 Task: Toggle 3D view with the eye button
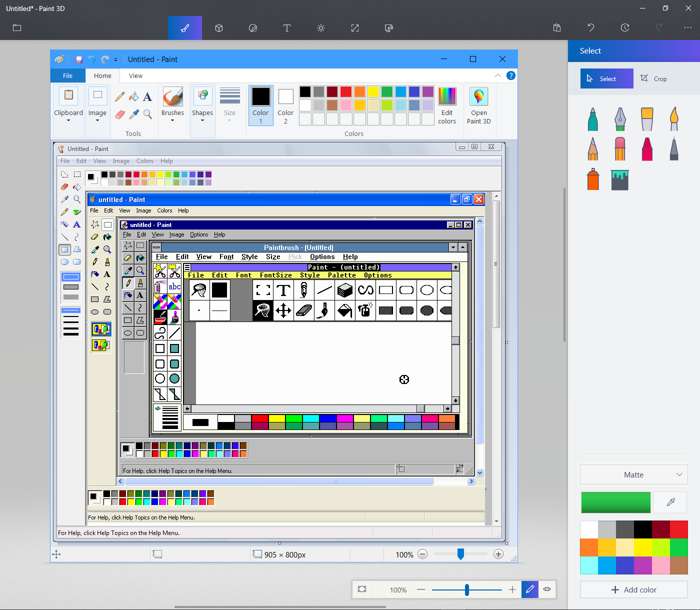tap(547, 589)
